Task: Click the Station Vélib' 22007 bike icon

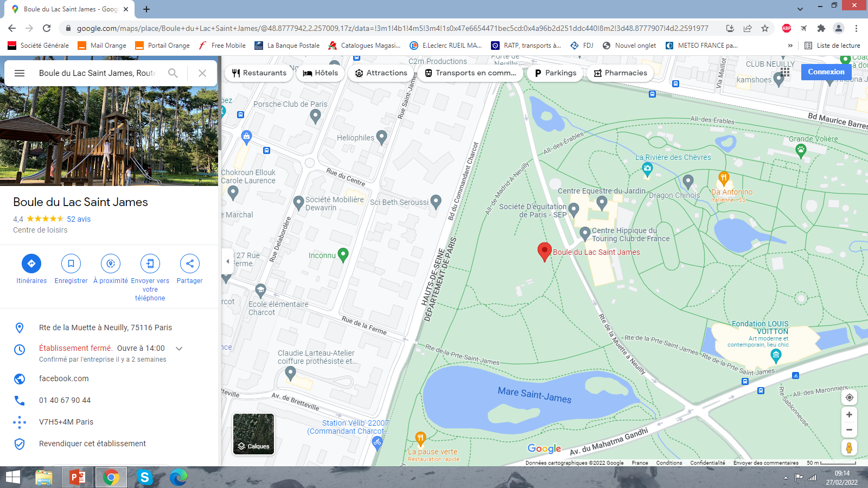Action: click(x=378, y=444)
